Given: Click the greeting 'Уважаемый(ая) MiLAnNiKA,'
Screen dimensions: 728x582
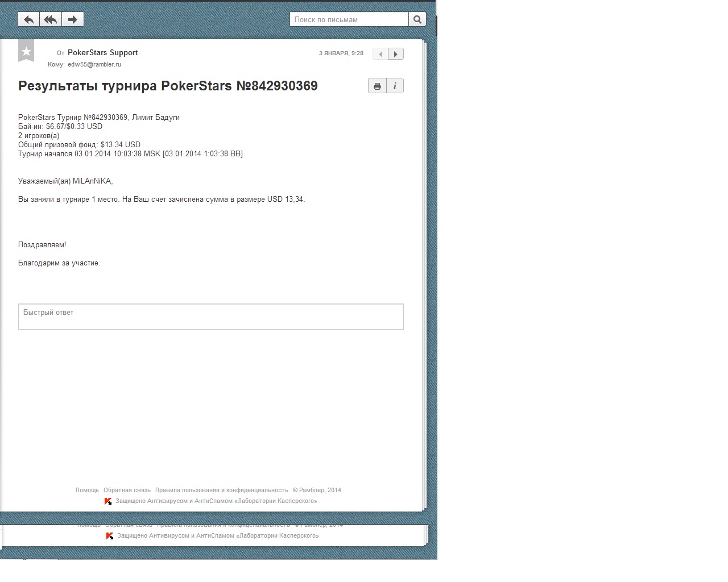Looking at the screenshot, I should tap(65, 181).
